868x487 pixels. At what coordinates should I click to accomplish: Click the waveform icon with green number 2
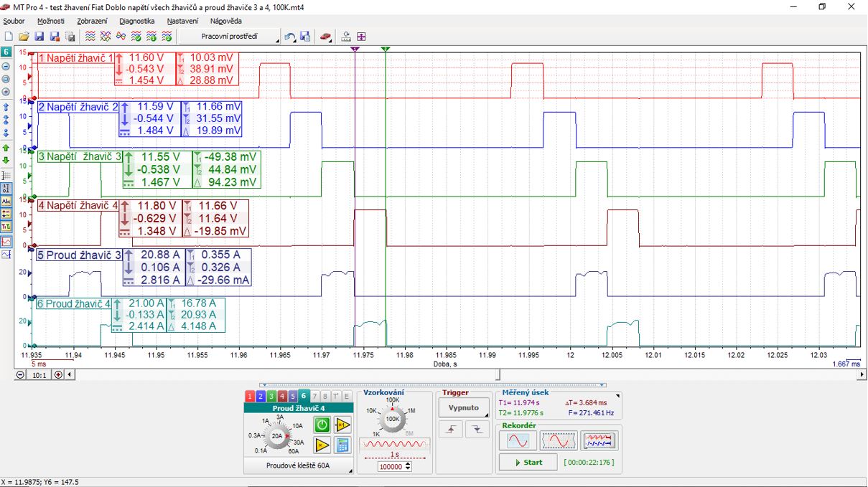point(167,36)
